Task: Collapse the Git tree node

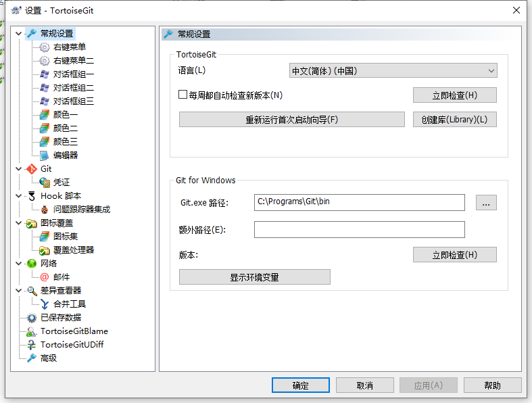Action: [19, 169]
